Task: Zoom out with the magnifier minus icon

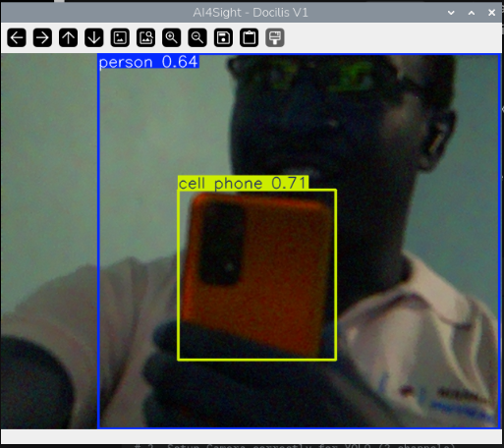Action: click(x=197, y=37)
